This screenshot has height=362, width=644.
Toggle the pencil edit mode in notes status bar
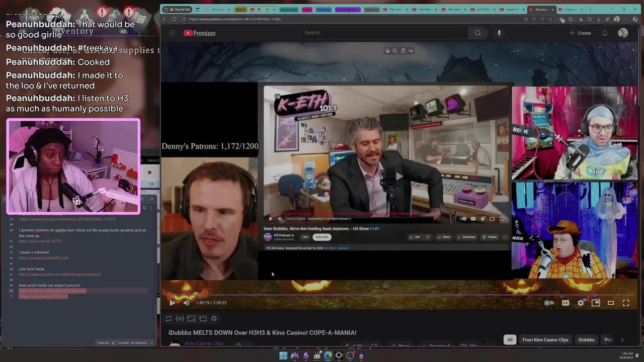pyautogui.click(x=113, y=343)
